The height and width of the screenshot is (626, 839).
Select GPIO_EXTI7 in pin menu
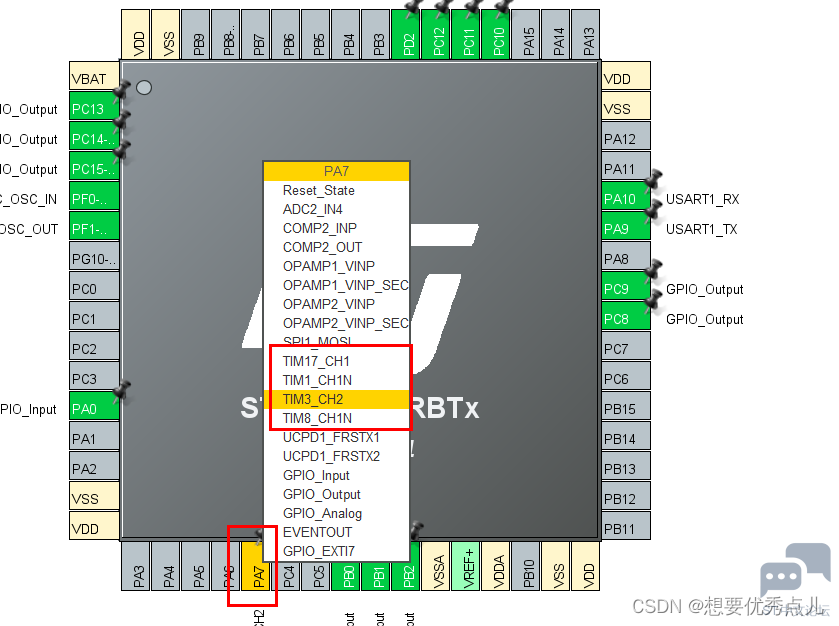pyautogui.click(x=337, y=551)
